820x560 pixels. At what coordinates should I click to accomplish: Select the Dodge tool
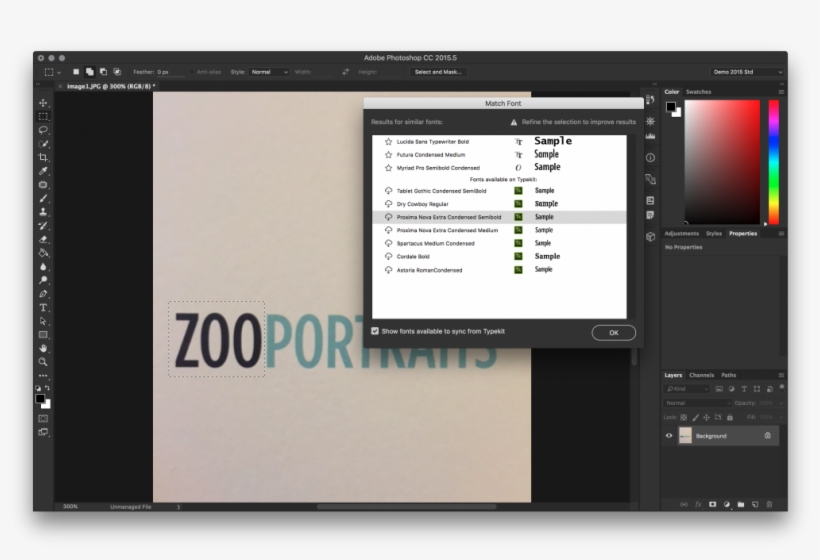[43, 280]
